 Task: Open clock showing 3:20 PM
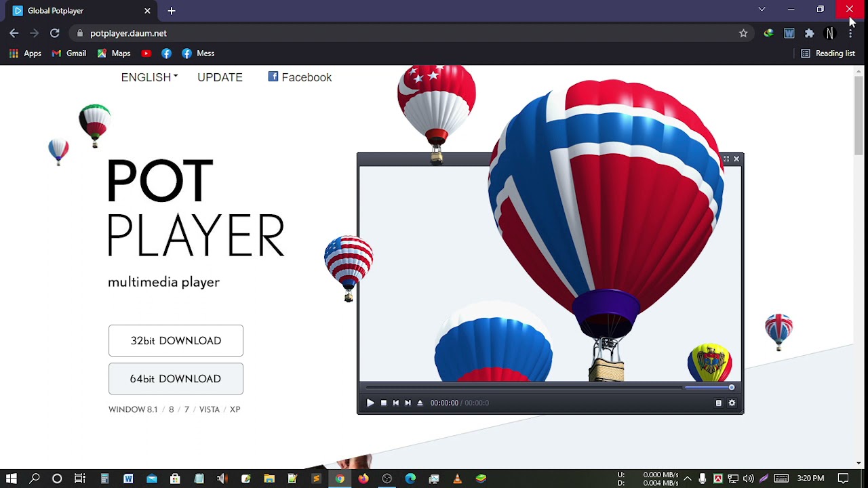(x=810, y=479)
